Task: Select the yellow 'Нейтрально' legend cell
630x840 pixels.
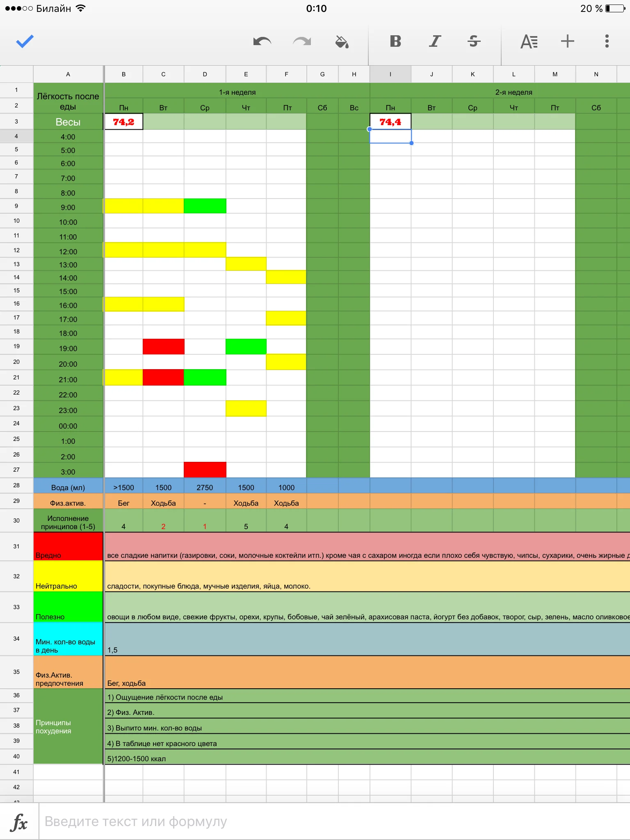Action: point(68,576)
